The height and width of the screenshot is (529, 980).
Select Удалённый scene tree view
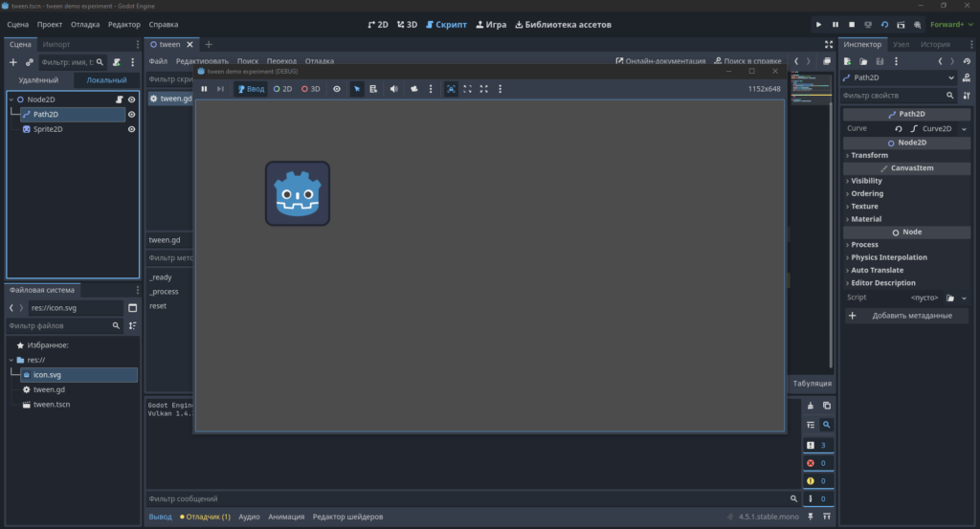pyautogui.click(x=38, y=80)
